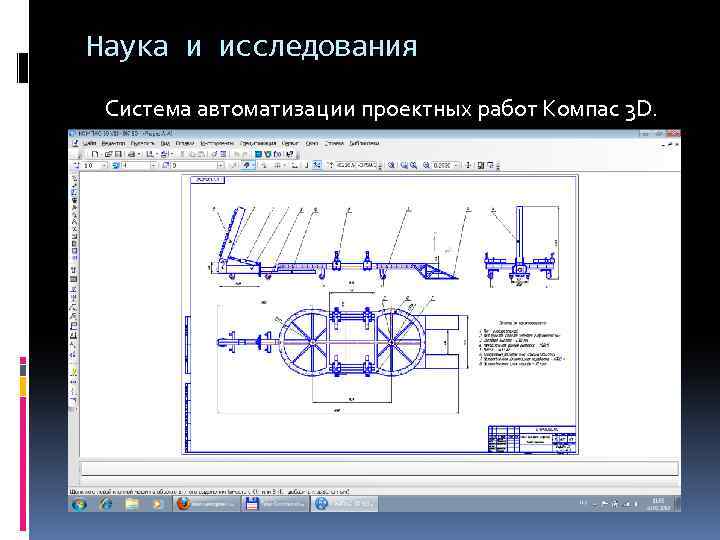This screenshot has width=720, height=540.
Task: Switch to the Firefox taskbar window
Action: point(207,504)
